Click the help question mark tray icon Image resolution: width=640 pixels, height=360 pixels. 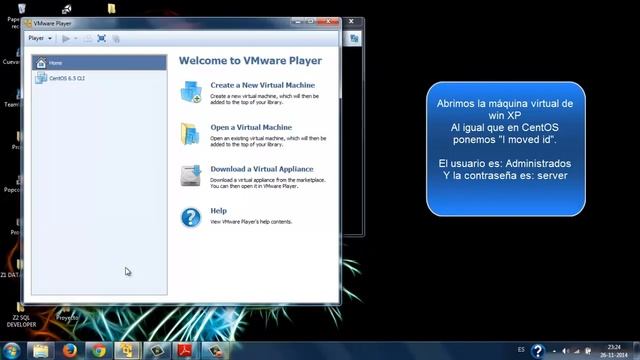pyautogui.click(x=538, y=351)
